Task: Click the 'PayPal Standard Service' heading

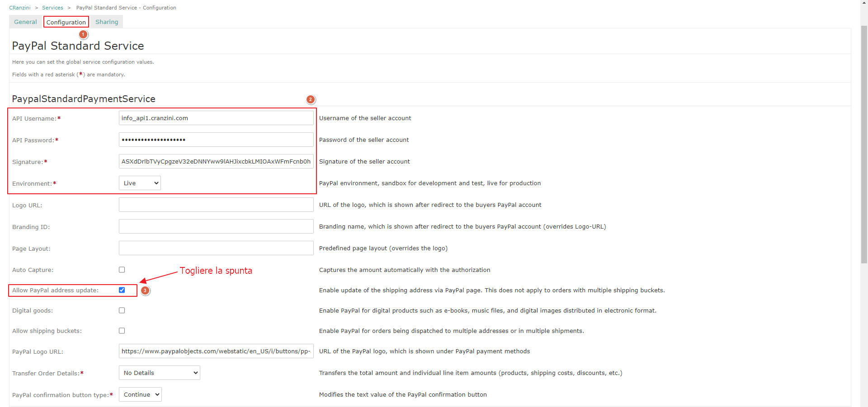Action: tap(78, 46)
